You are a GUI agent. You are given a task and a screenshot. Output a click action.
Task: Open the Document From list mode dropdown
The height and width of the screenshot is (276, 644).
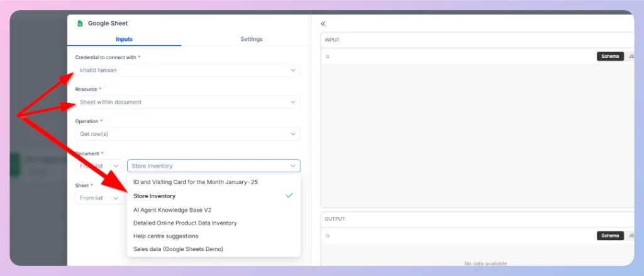[x=99, y=166]
